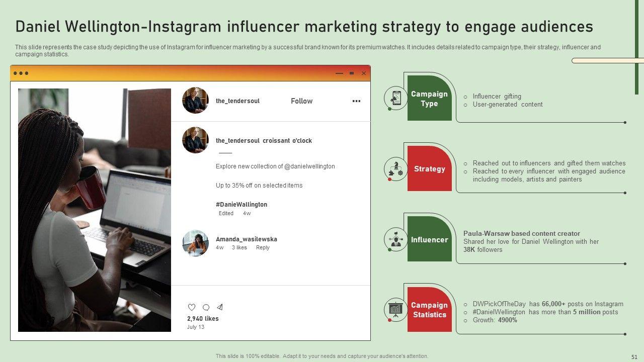Click the Campaign Statistics chart icon
Viewport: 644px width, 362px height.
coord(396,310)
